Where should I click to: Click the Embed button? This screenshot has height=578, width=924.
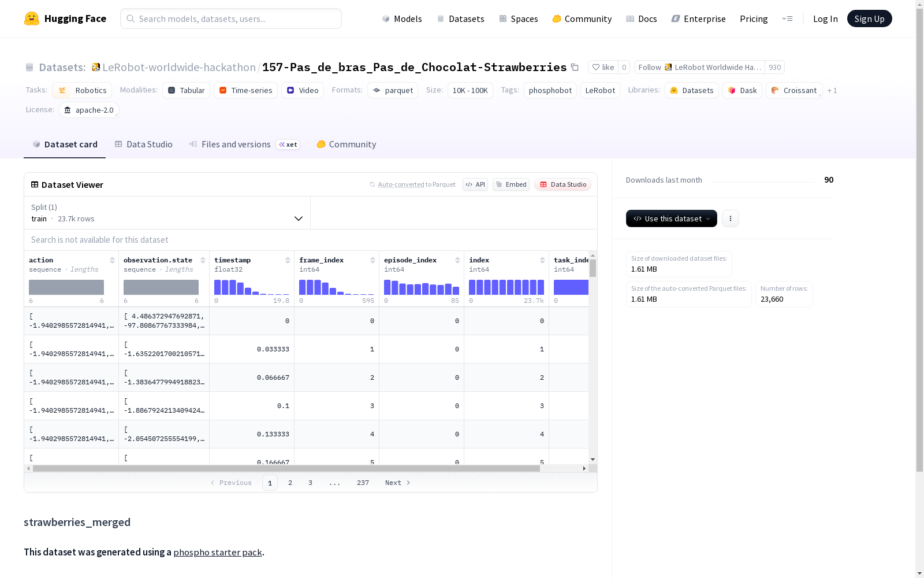(511, 184)
